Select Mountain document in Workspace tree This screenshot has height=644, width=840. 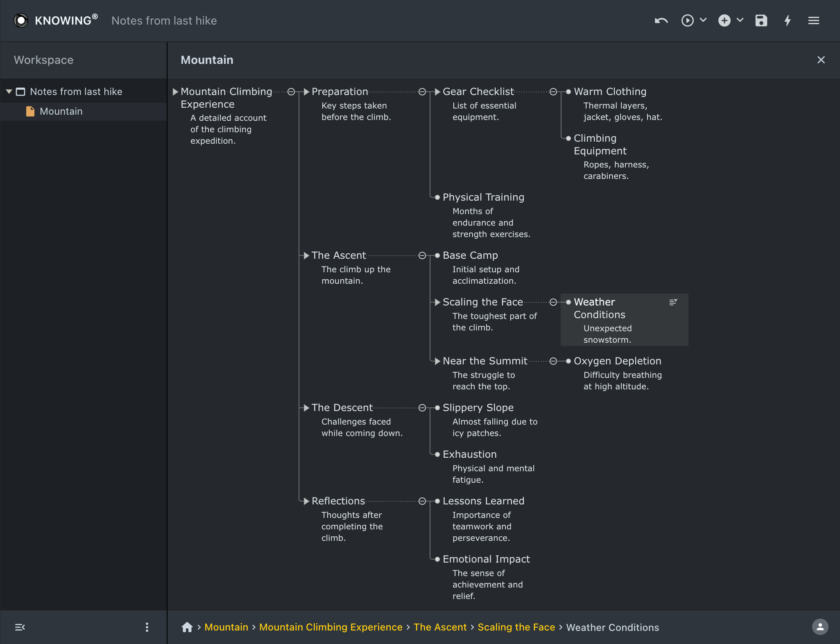coord(61,111)
